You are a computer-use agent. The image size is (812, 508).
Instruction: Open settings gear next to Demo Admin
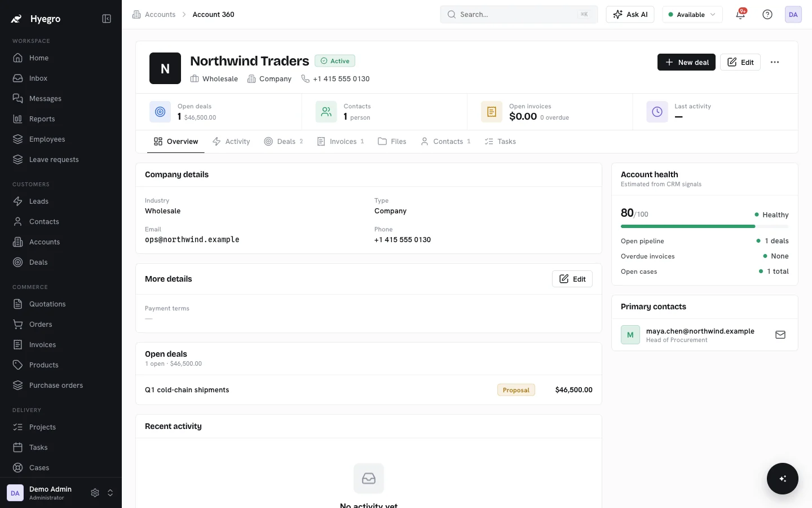[95, 493]
